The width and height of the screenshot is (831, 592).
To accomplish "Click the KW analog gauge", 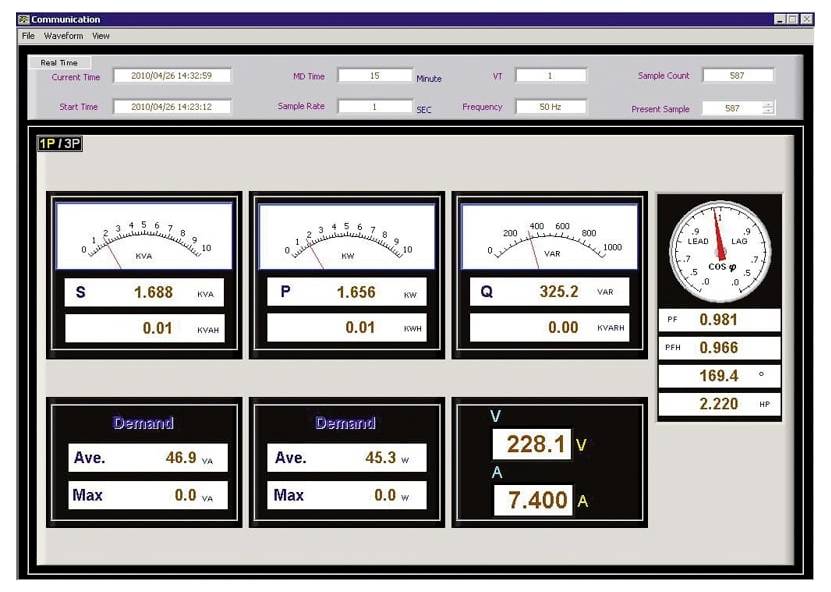I will click(x=347, y=236).
